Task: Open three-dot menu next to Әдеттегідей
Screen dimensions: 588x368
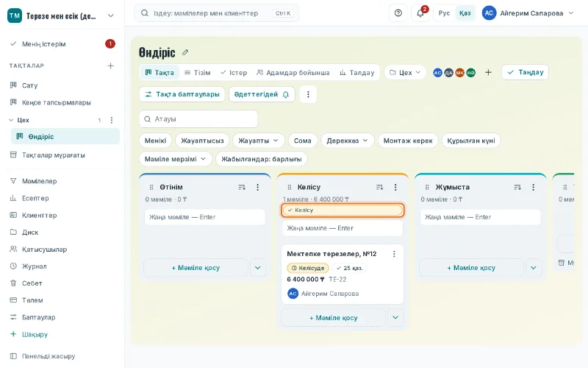Action: point(308,94)
